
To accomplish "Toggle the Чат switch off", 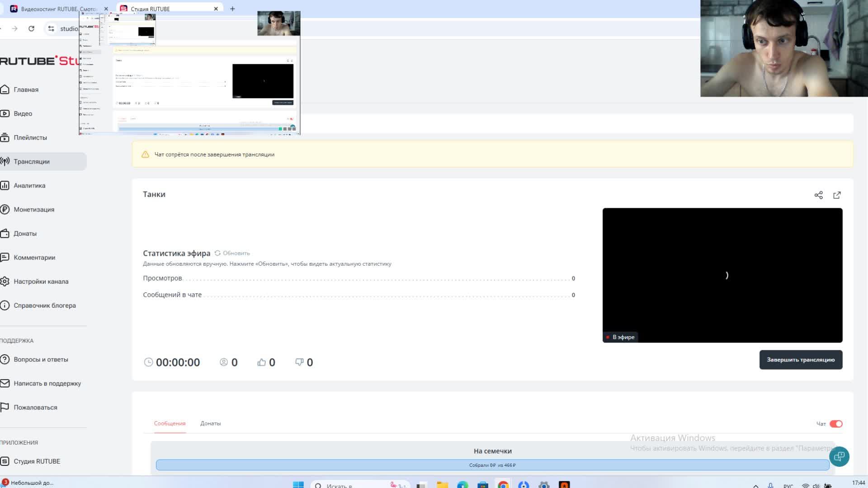I will (836, 424).
